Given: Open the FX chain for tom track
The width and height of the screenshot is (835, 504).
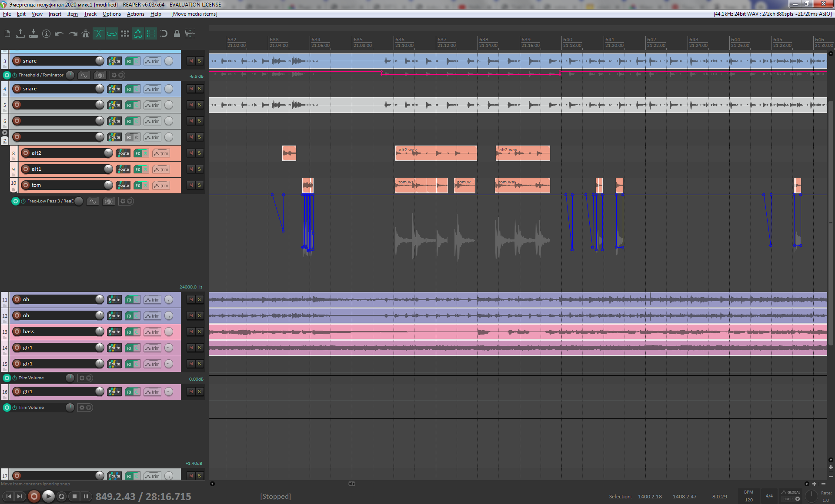Looking at the screenshot, I should click(138, 185).
